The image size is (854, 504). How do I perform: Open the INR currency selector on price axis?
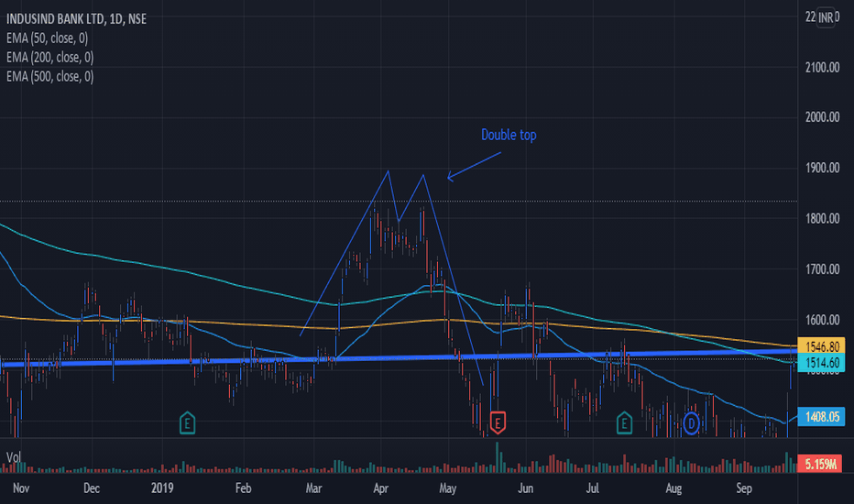[826, 17]
